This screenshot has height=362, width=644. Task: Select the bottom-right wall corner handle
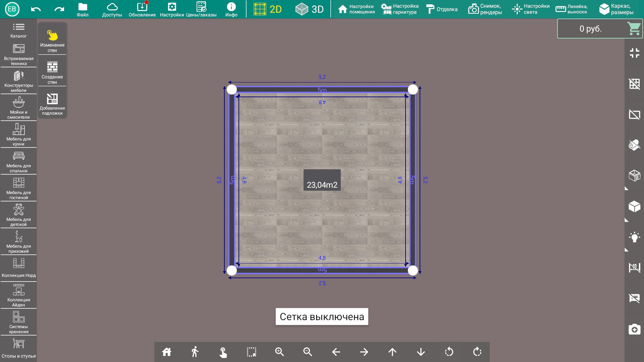[413, 270]
